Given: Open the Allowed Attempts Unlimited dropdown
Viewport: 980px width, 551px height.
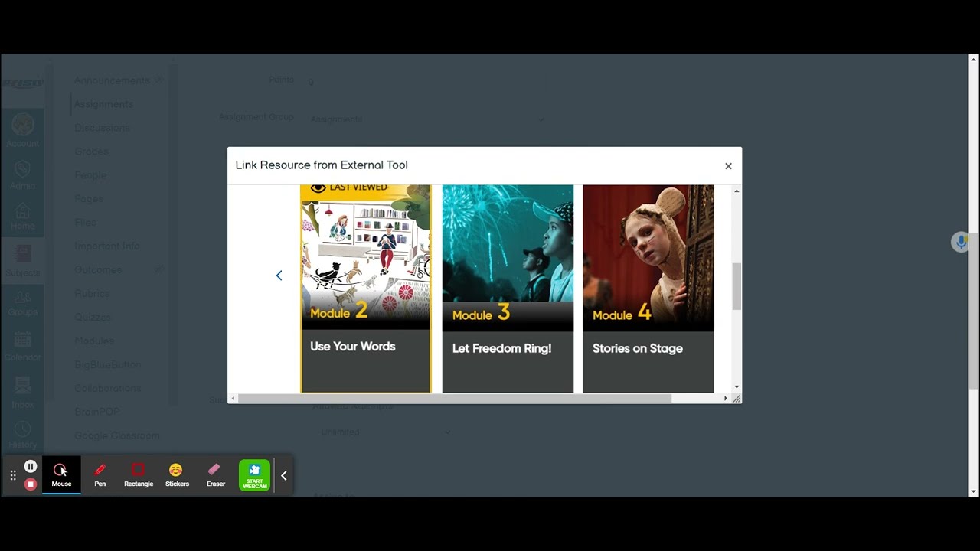Looking at the screenshot, I should (384, 432).
